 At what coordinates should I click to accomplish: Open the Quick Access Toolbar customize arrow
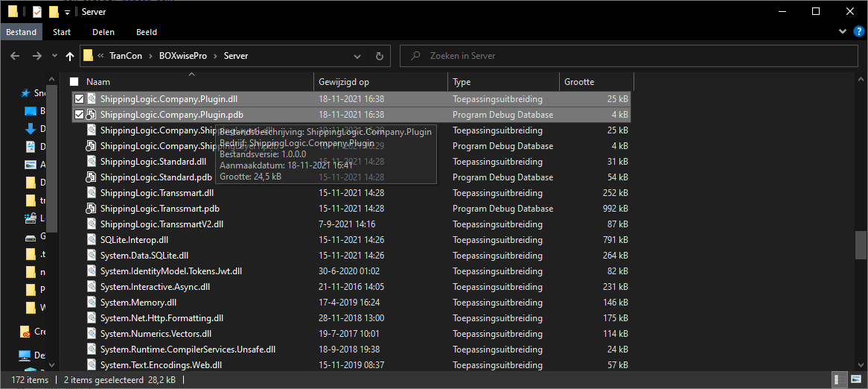pos(67,12)
